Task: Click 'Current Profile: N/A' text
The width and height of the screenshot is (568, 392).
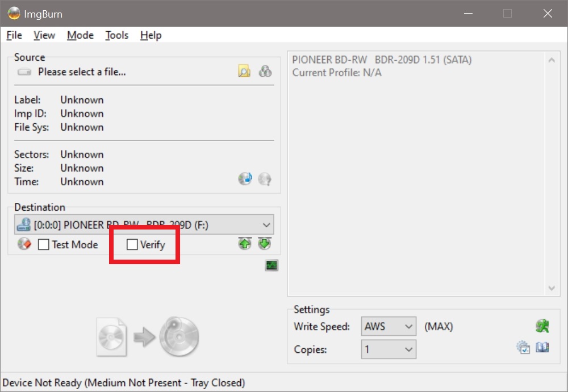Action: click(337, 73)
